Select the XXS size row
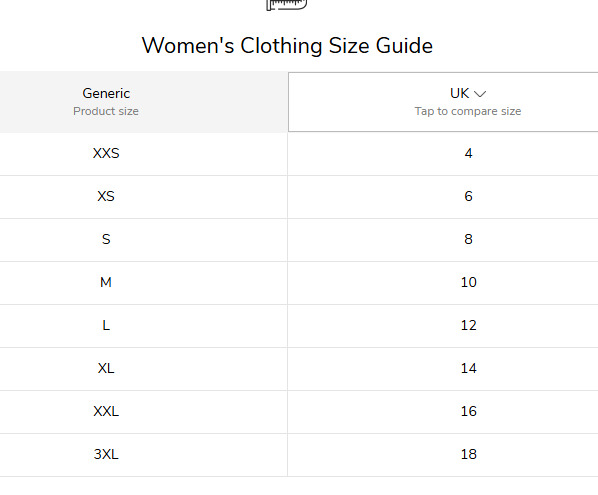598x495 pixels. tap(299, 154)
